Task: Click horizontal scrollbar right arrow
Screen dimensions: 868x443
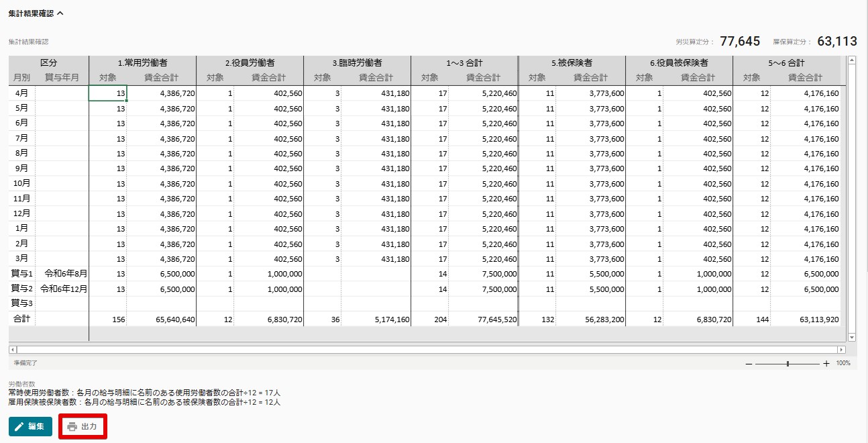Action: pyautogui.click(x=842, y=350)
